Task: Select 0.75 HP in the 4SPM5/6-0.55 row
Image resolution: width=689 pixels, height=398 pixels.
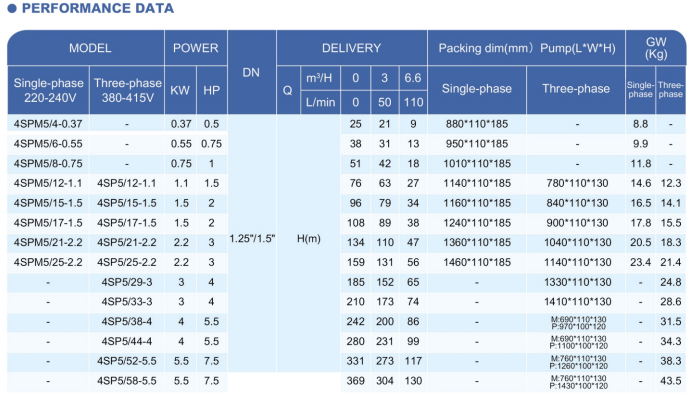Action: click(x=211, y=144)
